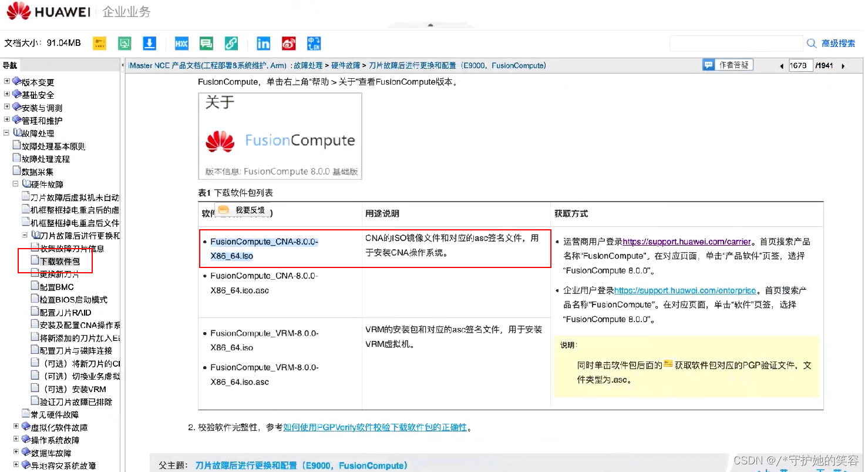
Task: Collapse the navigation panel with the small arrow
Action: pyautogui.click(x=123, y=65)
